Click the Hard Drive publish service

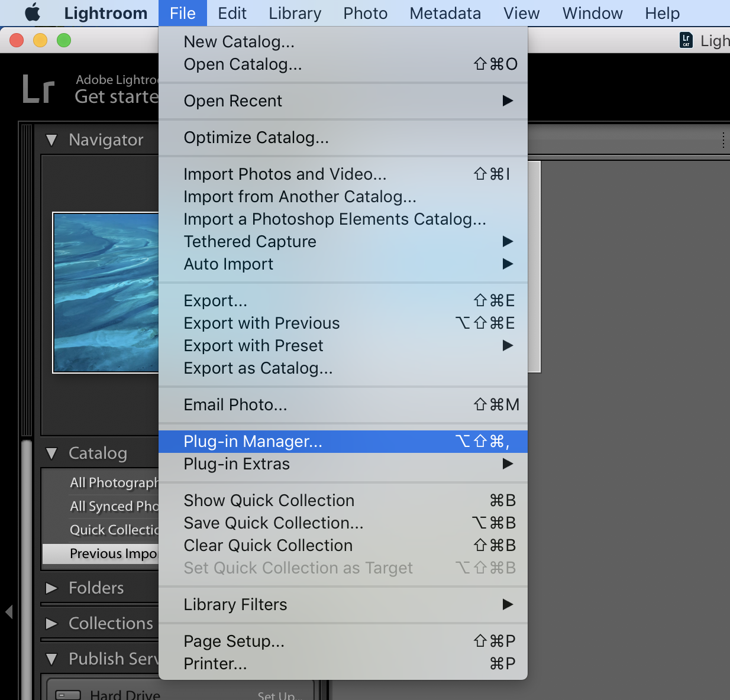click(x=125, y=695)
